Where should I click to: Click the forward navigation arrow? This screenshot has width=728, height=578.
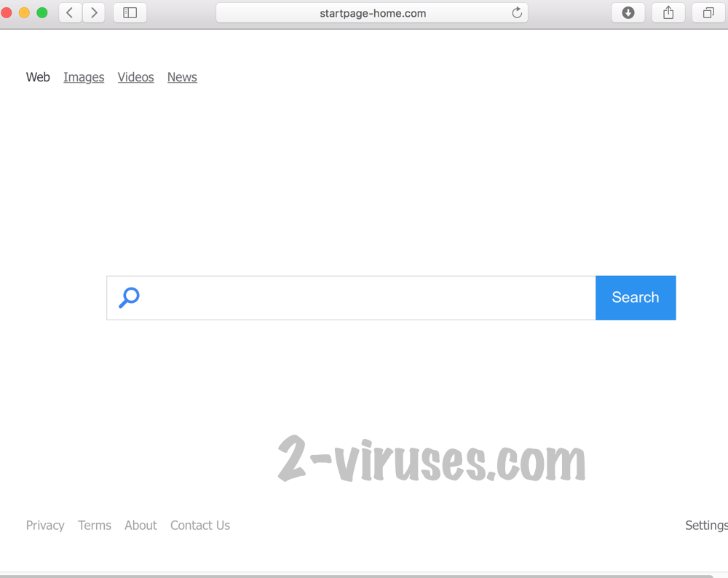pyautogui.click(x=94, y=12)
